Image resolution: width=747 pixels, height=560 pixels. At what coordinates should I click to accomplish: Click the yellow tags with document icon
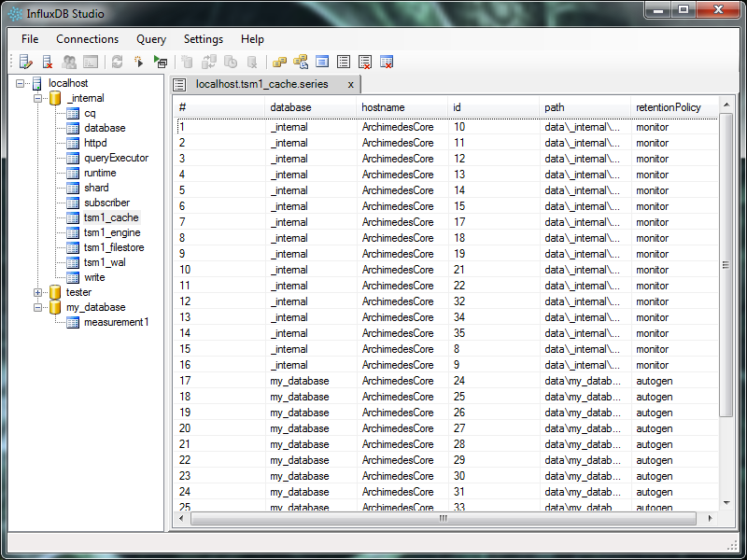tap(301, 62)
